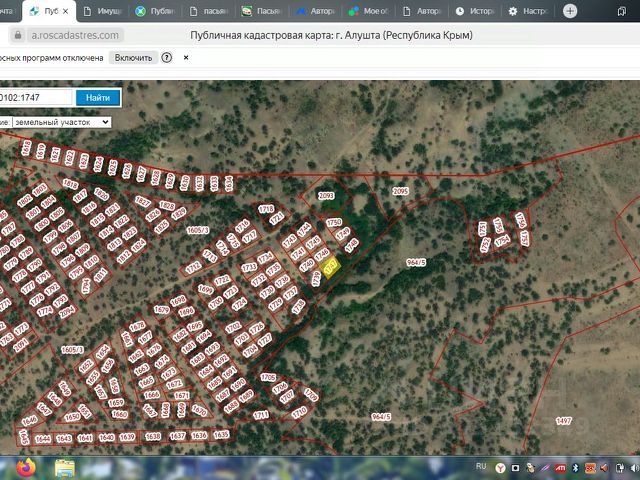The image size is (640, 480).
Task: Click the Yandex browser tray icon
Action: pyautogui.click(x=500, y=468)
